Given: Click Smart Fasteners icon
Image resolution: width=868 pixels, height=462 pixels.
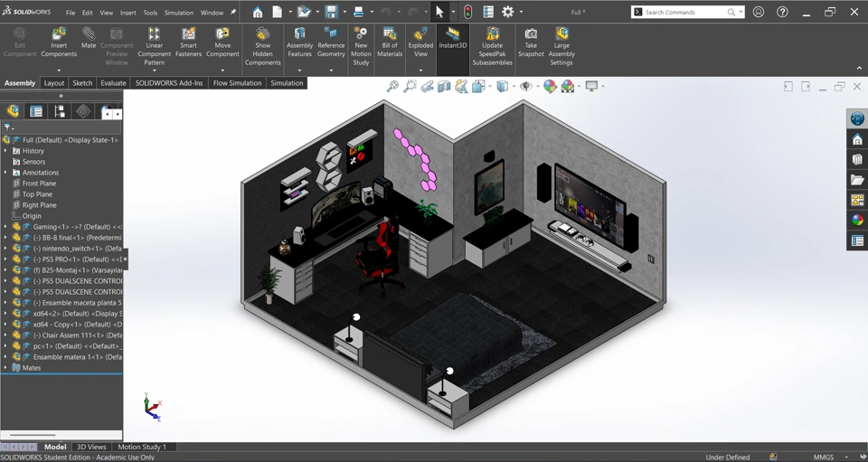Looking at the screenshot, I should (x=188, y=42).
